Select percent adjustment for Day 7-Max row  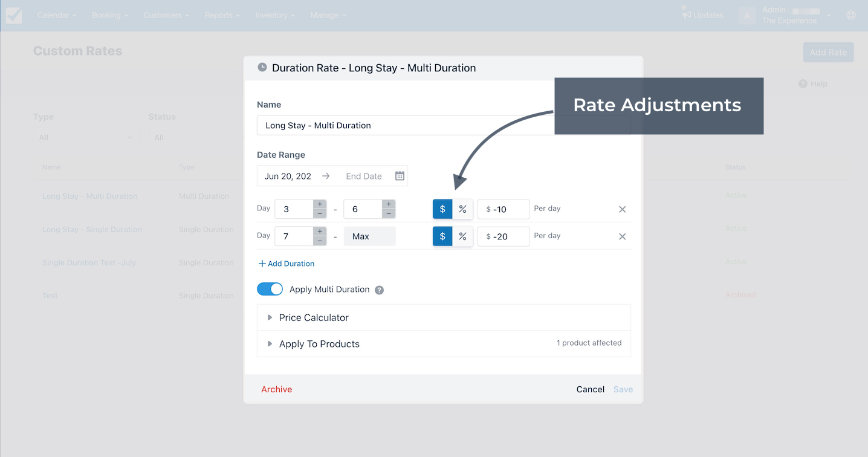click(462, 236)
